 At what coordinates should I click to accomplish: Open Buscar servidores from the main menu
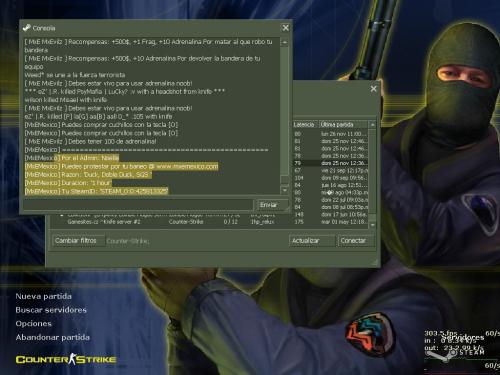tap(51, 310)
